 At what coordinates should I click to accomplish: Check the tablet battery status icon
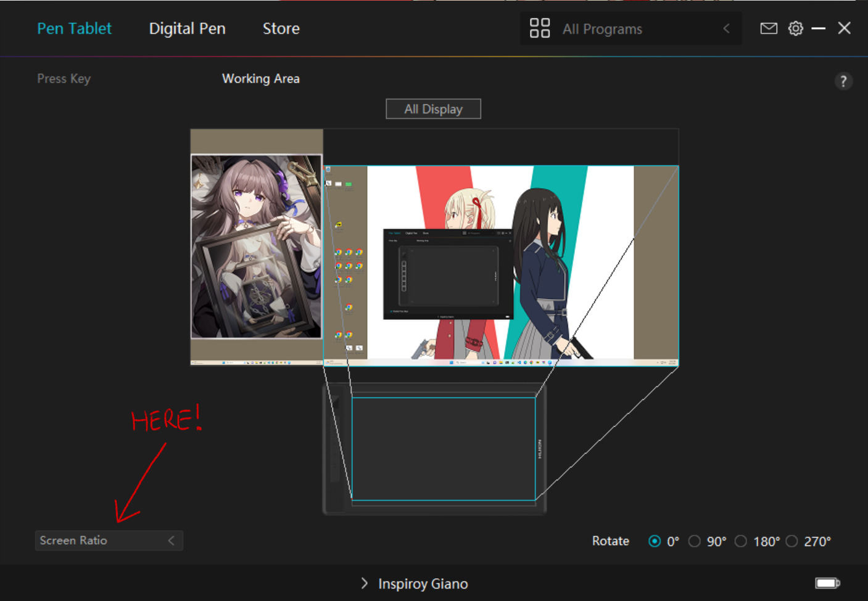coord(827,583)
